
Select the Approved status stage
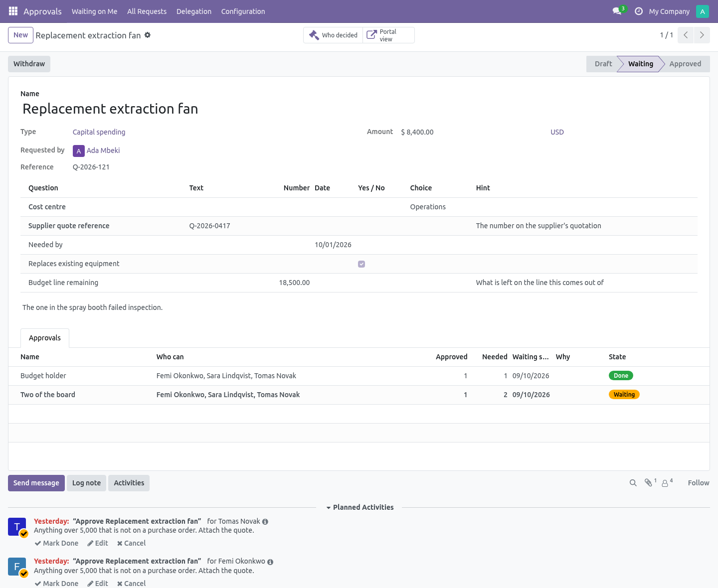[x=685, y=64]
